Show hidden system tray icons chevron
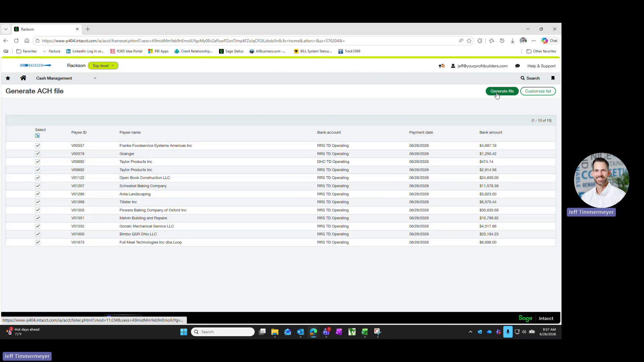Image resolution: width=644 pixels, height=362 pixels. tap(470, 332)
